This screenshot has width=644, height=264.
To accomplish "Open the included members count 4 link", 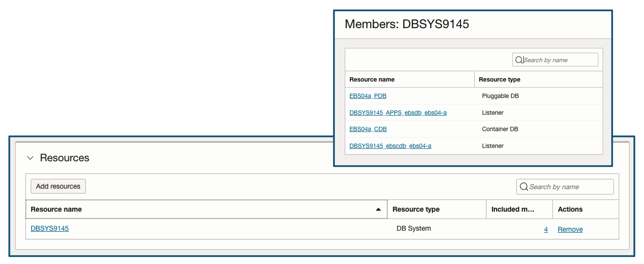I will (546, 229).
